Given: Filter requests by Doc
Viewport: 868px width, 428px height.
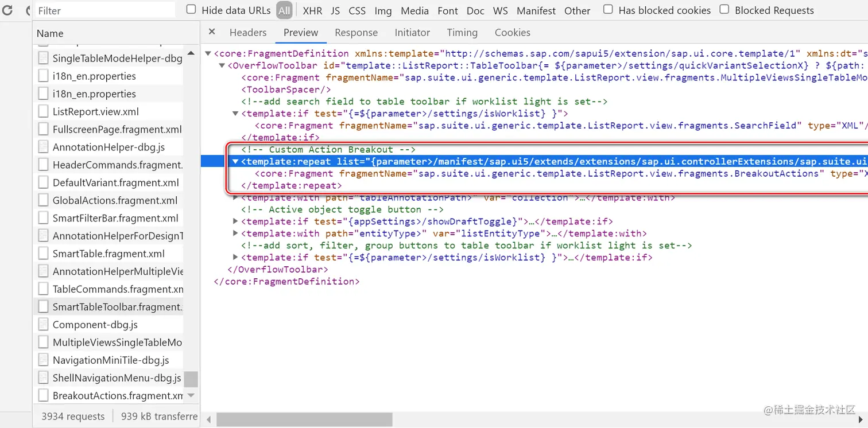Looking at the screenshot, I should tap(475, 10).
